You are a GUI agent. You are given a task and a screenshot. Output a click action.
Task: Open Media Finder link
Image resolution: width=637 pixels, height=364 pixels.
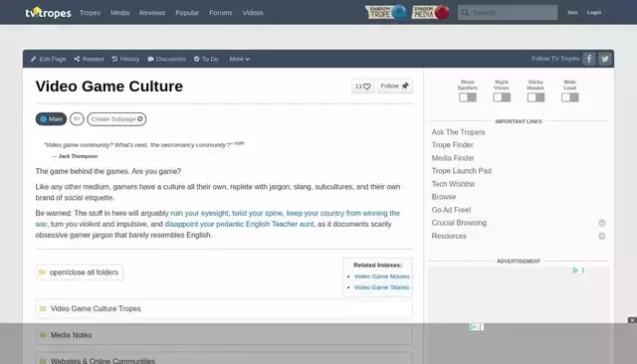click(x=453, y=158)
